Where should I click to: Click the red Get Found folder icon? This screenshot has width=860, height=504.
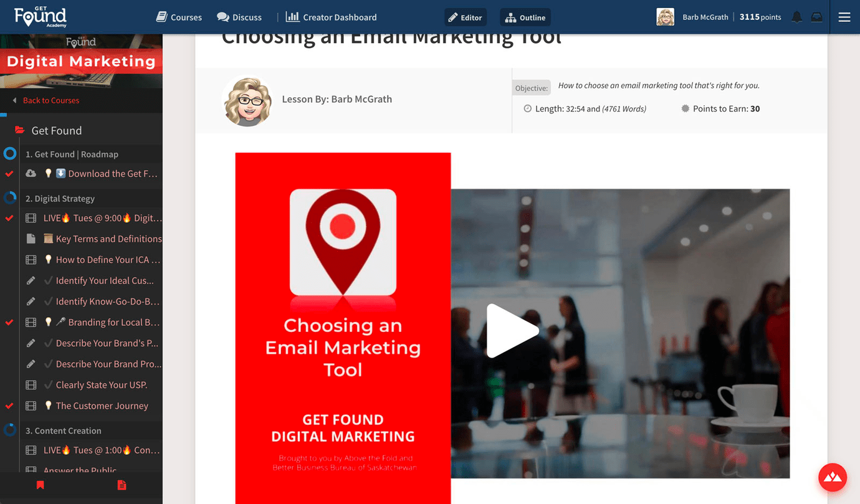coord(19,130)
